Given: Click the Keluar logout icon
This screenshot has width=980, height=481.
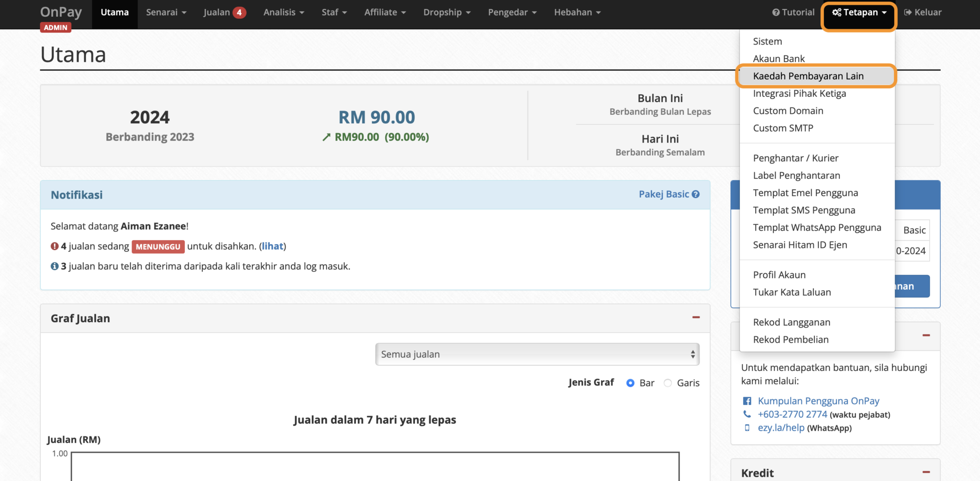Looking at the screenshot, I should pyautogui.click(x=908, y=12).
